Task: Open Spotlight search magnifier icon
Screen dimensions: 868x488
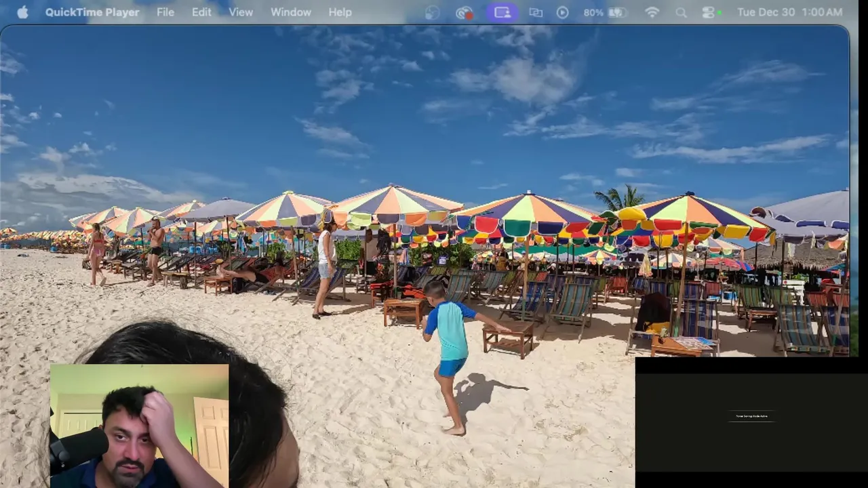Action: pyautogui.click(x=682, y=12)
